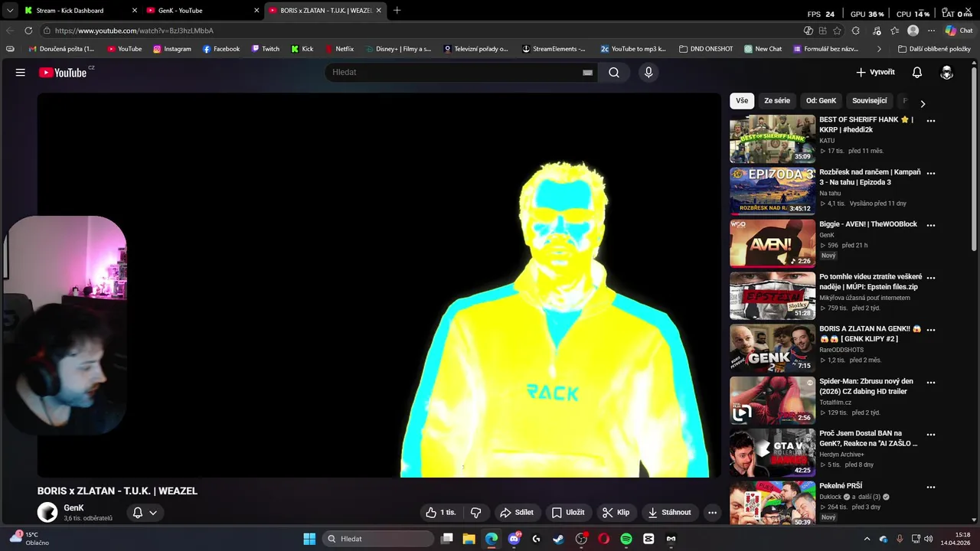
Task: Click the search magnifier button
Action: [614, 73]
